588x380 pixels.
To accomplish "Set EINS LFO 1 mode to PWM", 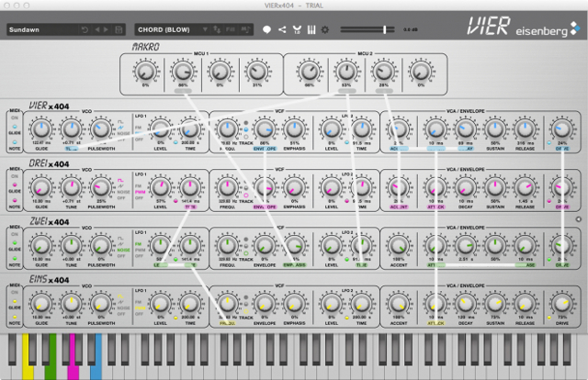I will pos(141,308).
